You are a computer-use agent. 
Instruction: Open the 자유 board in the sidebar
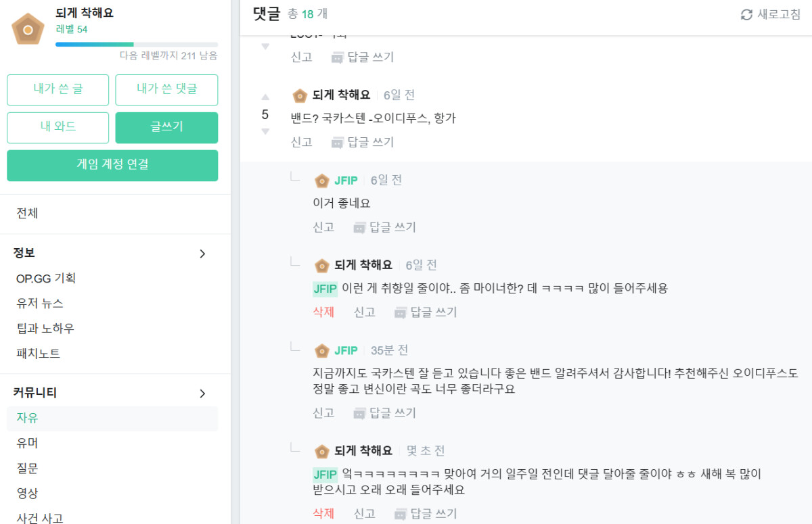[x=28, y=418]
